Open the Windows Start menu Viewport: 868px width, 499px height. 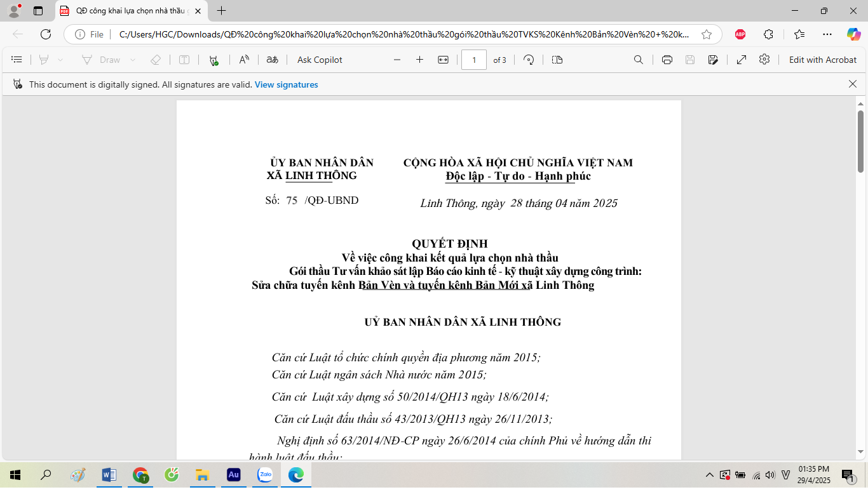tap(15, 475)
